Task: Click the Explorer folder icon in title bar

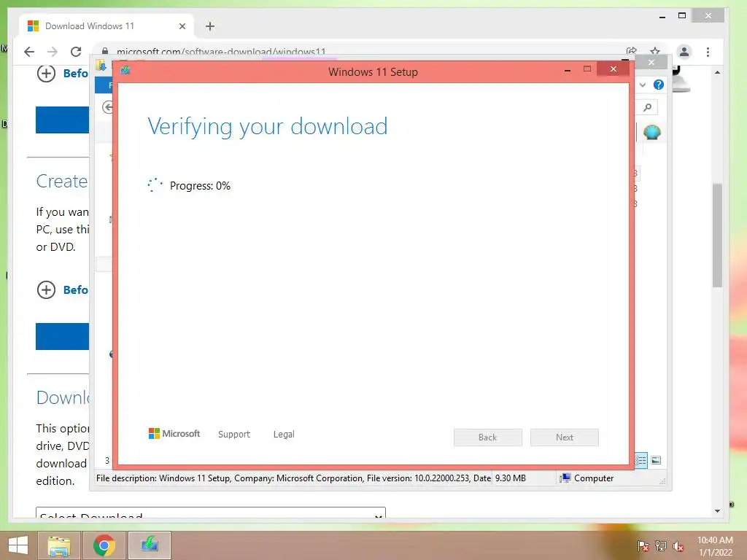Action: tap(101, 65)
